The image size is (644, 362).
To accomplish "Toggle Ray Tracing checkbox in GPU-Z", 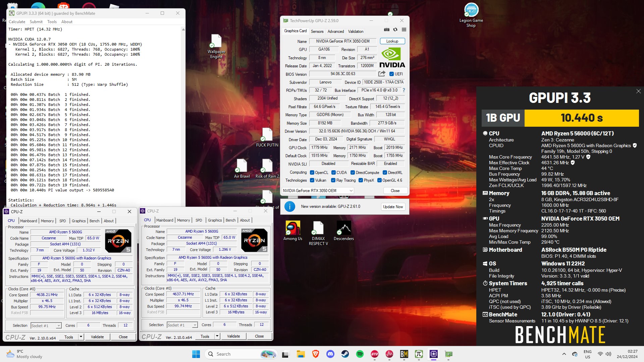I will click(x=333, y=180).
